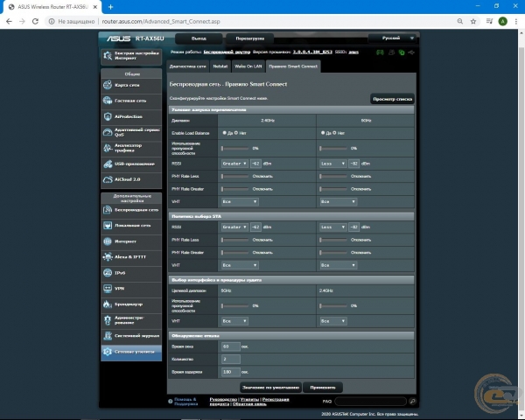Image resolution: width=525 pixels, height=420 pixels.
Task: Click the Перезагрузка reboot button
Action: [x=249, y=38]
